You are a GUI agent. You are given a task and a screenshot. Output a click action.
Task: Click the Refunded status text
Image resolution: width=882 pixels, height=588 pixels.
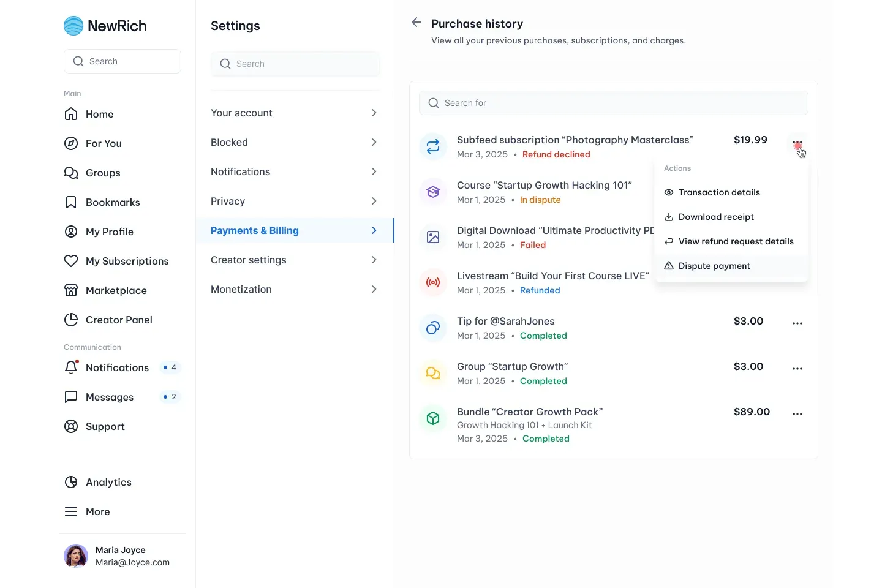tap(540, 290)
